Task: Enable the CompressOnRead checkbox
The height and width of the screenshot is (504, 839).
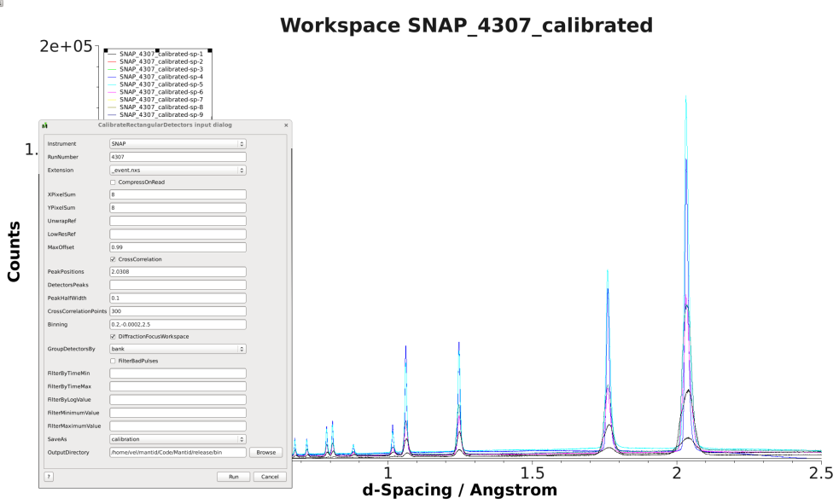Action: 114,182
